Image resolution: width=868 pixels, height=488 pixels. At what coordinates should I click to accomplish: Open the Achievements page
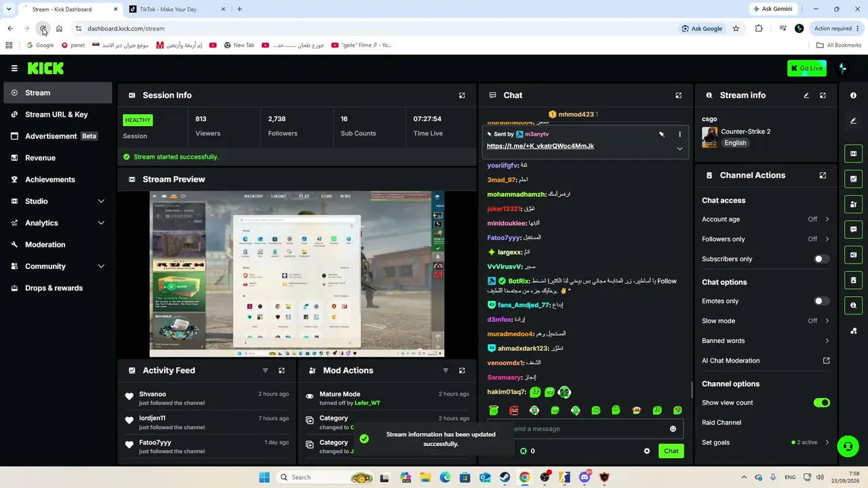58,180
